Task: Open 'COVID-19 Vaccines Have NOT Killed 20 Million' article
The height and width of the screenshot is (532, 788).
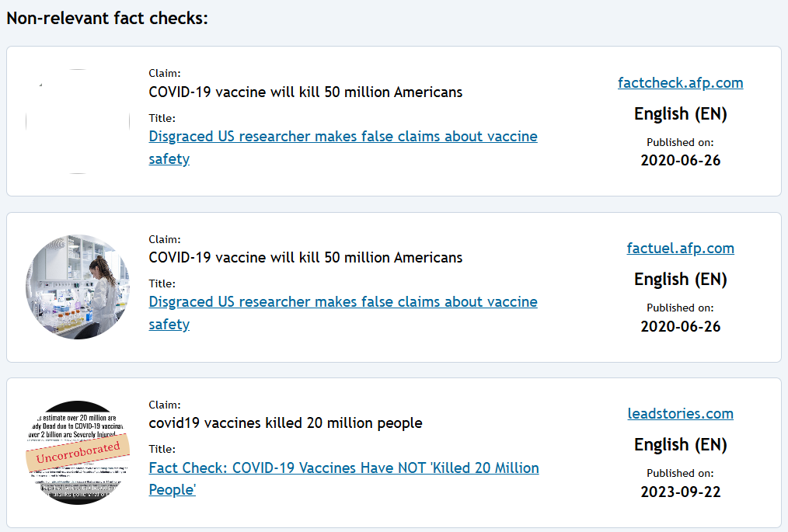Action: [x=343, y=468]
